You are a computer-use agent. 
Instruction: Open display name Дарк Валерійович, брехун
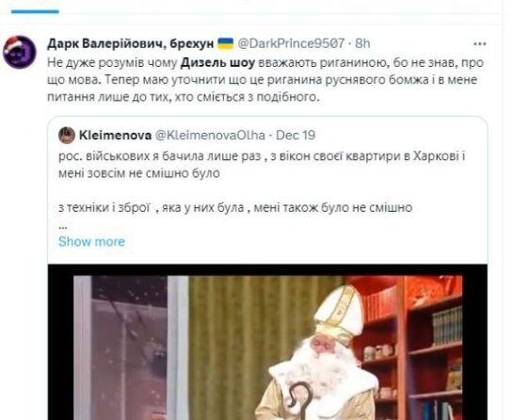[x=131, y=43]
